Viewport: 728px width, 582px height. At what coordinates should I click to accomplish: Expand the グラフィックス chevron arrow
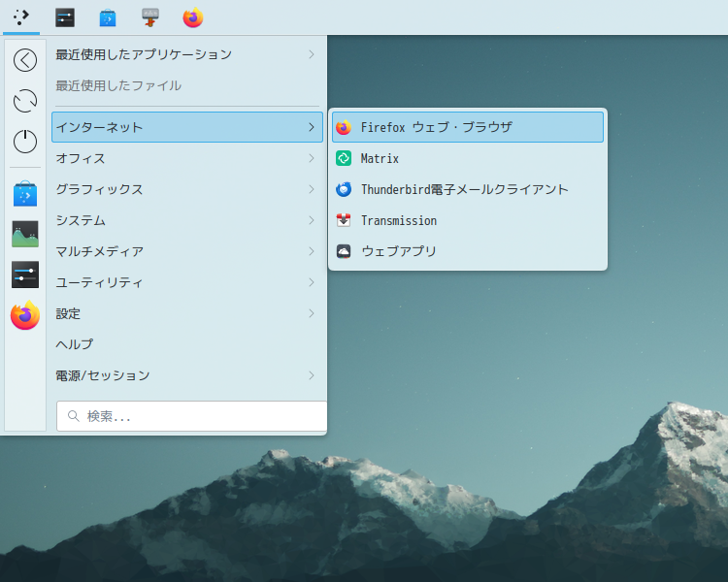[311, 189]
